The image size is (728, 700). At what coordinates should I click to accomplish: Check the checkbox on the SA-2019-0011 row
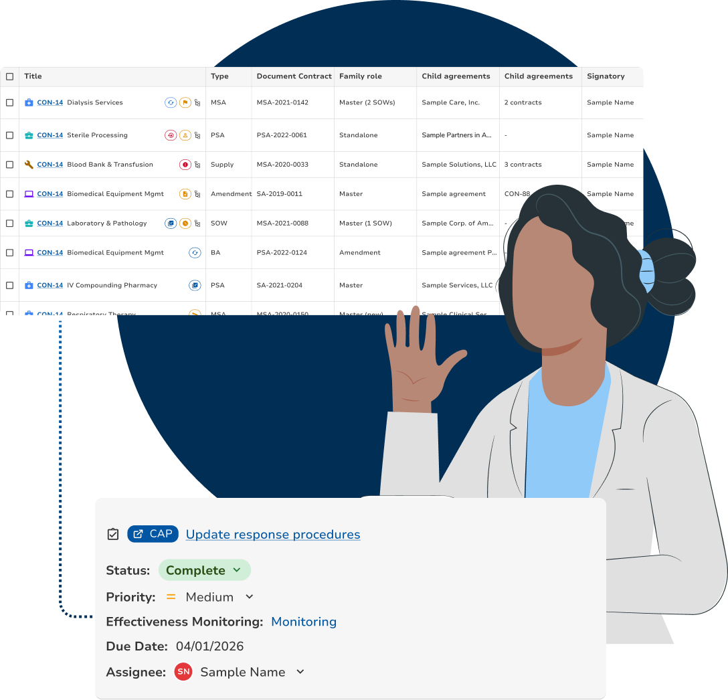pyautogui.click(x=10, y=193)
